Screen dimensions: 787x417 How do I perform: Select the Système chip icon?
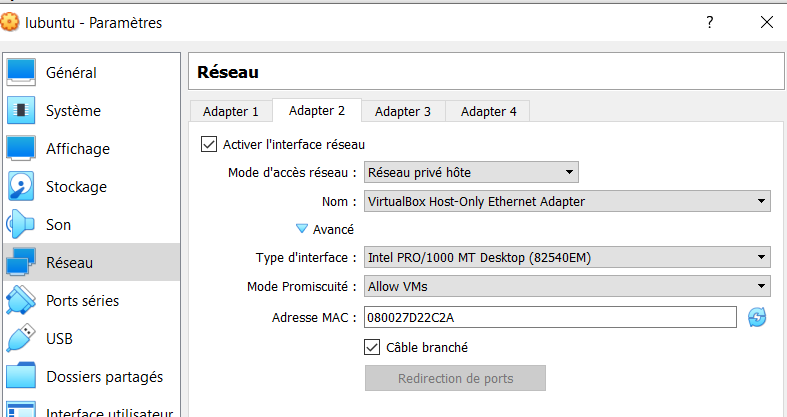click(22, 110)
